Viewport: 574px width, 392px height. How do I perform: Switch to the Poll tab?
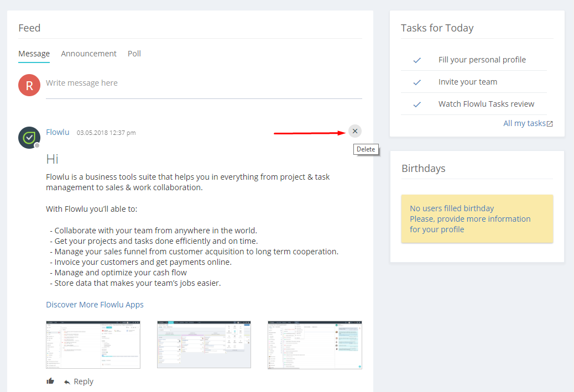point(134,54)
